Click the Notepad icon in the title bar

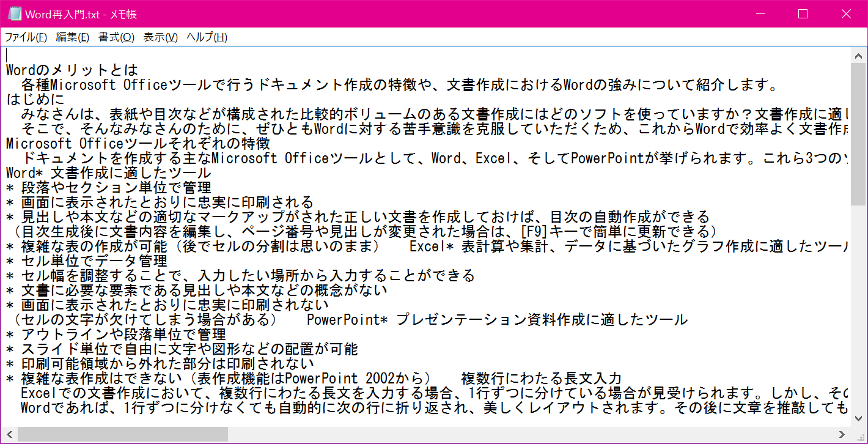tap(15, 13)
